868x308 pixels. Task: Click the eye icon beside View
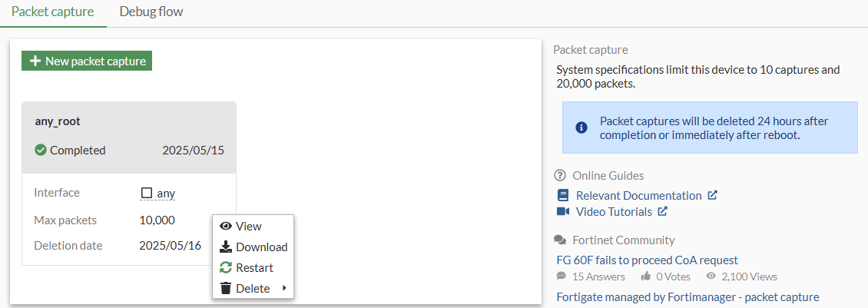point(226,226)
